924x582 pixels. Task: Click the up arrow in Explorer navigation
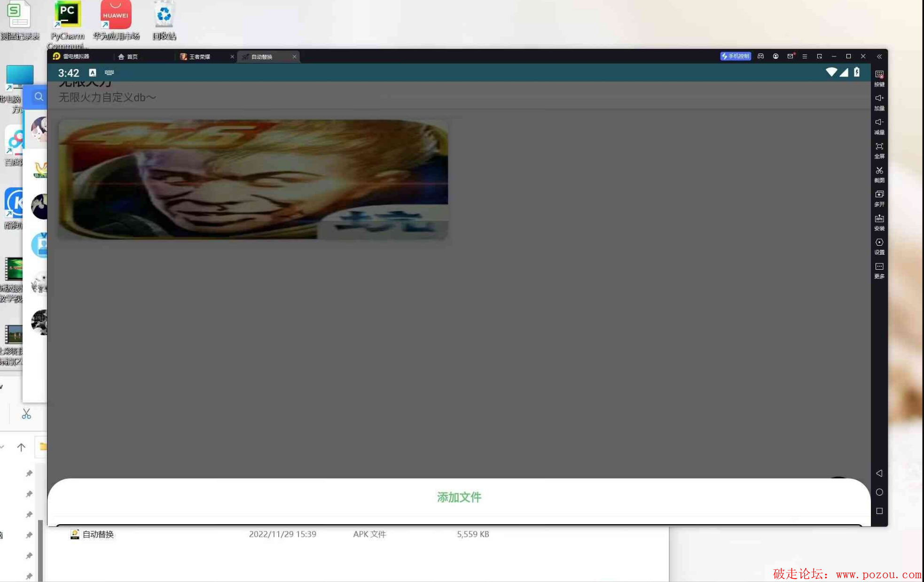(21, 447)
